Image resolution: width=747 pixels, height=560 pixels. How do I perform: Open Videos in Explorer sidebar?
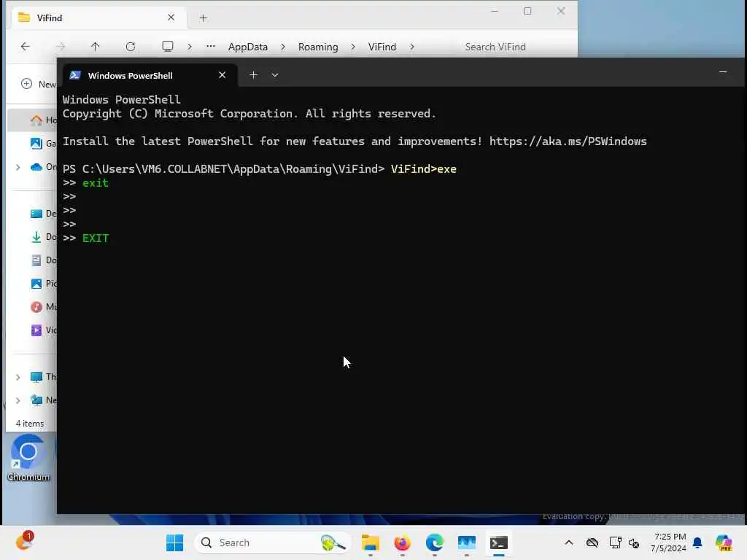click(x=43, y=330)
